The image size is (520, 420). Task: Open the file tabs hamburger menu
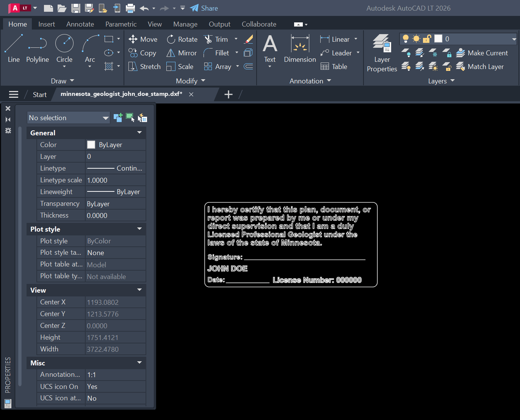(x=14, y=94)
